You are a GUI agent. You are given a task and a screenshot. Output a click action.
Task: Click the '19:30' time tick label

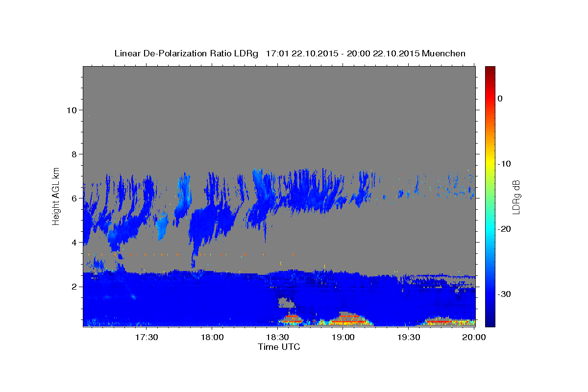coord(409,337)
